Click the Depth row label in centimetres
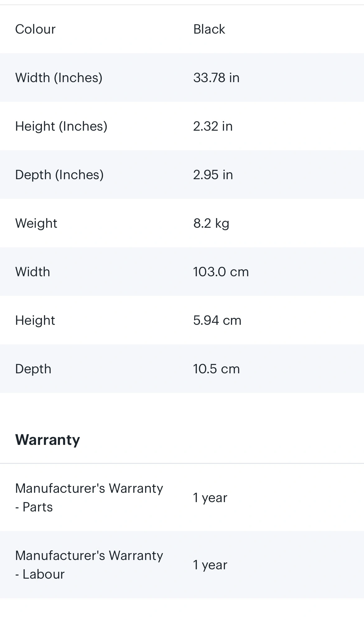The height and width of the screenshot is (620, 364). [x=33, y=369]
